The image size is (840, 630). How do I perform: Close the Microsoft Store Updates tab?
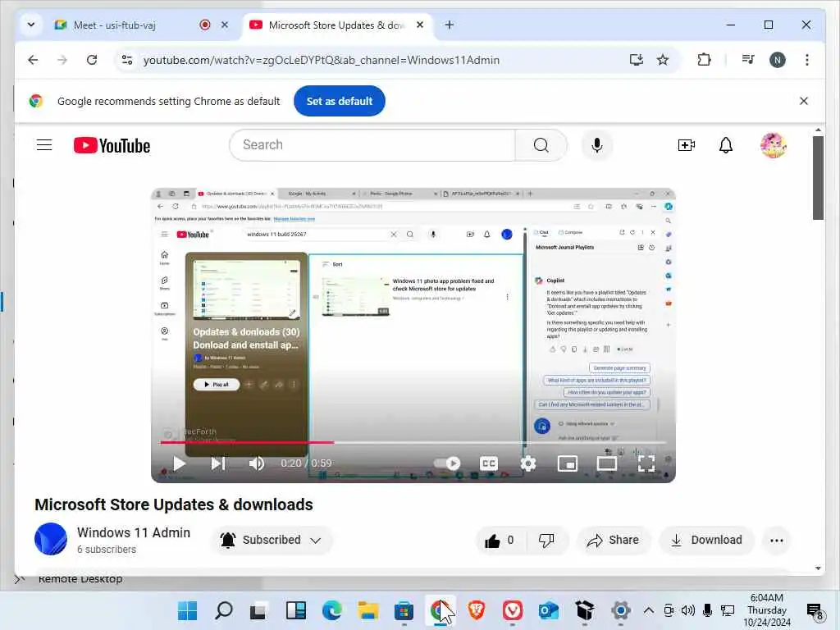tap(421, 25)
